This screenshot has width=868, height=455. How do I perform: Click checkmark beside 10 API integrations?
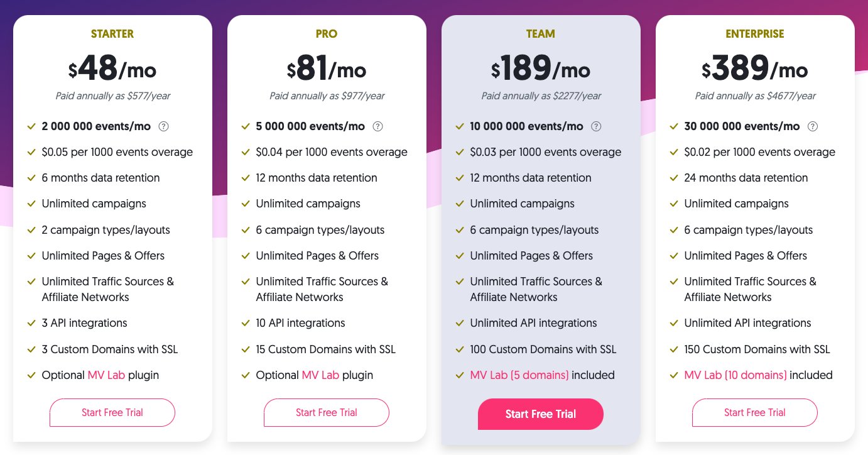coord(246,323)
